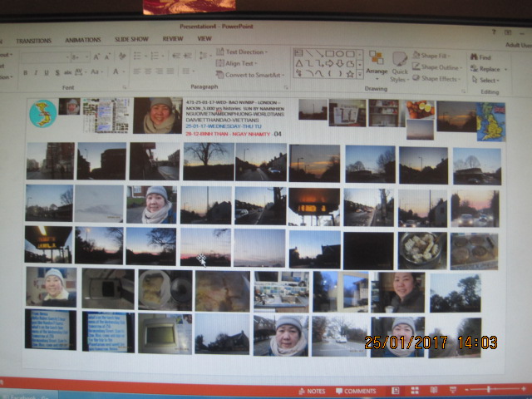Screen dimensions: 532x399
Task: Align text right
Action: [159, 71]
